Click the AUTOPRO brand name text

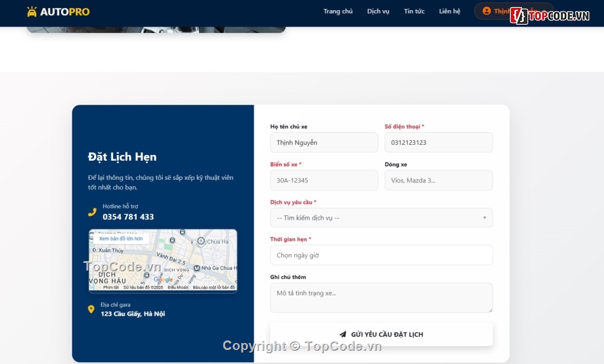[65, 12]
